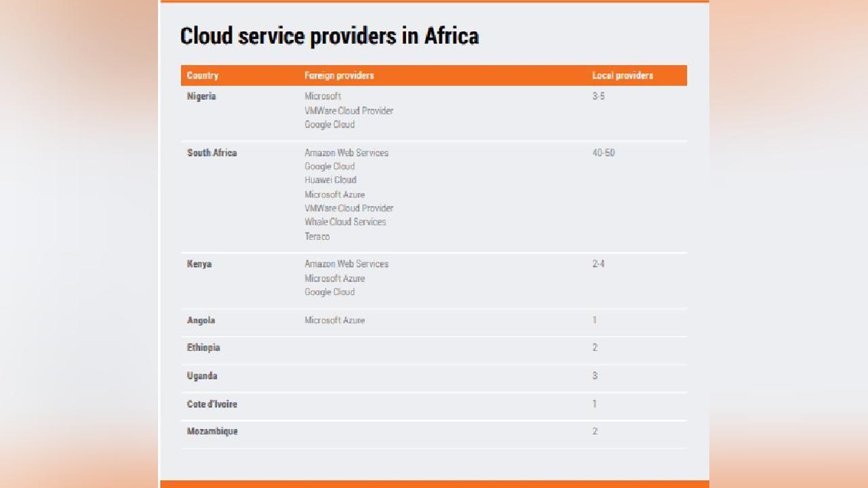
Task: Click Amazon Web Services in Kenya row
Action: [347, 264]
